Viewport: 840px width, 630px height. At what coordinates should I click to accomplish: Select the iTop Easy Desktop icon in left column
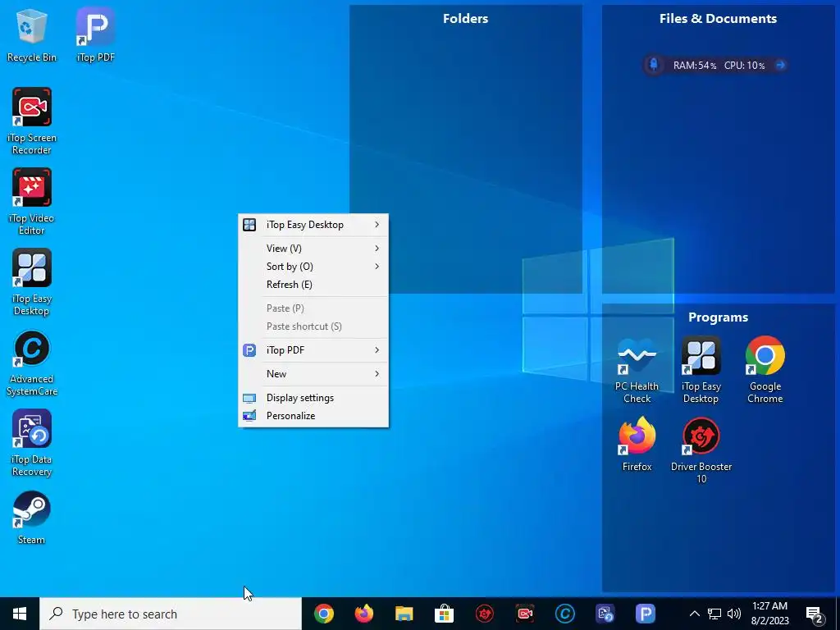32,282
